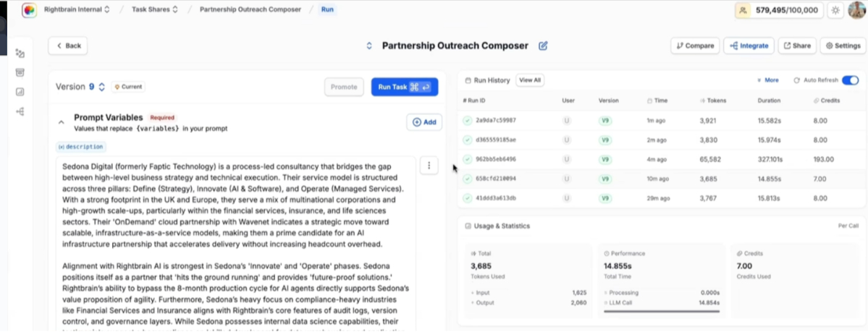Click View All in Run History
Image resolution: width=868 pixels, height=332 pixels.
(530, 80)
